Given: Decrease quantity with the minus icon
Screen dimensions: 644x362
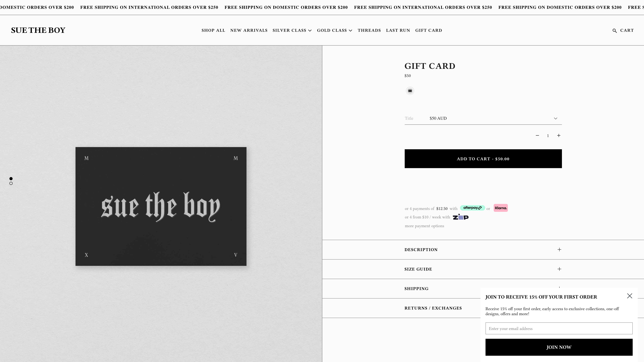Looking at the screenshot, I should (537, 135).
